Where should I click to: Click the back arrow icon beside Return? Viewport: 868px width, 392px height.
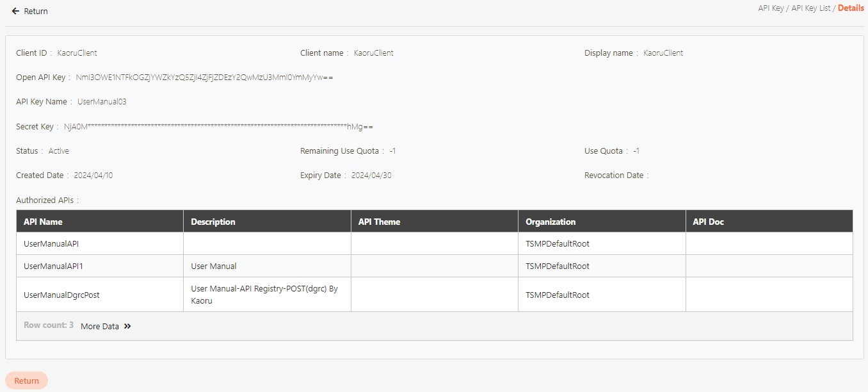click(15, 12)
